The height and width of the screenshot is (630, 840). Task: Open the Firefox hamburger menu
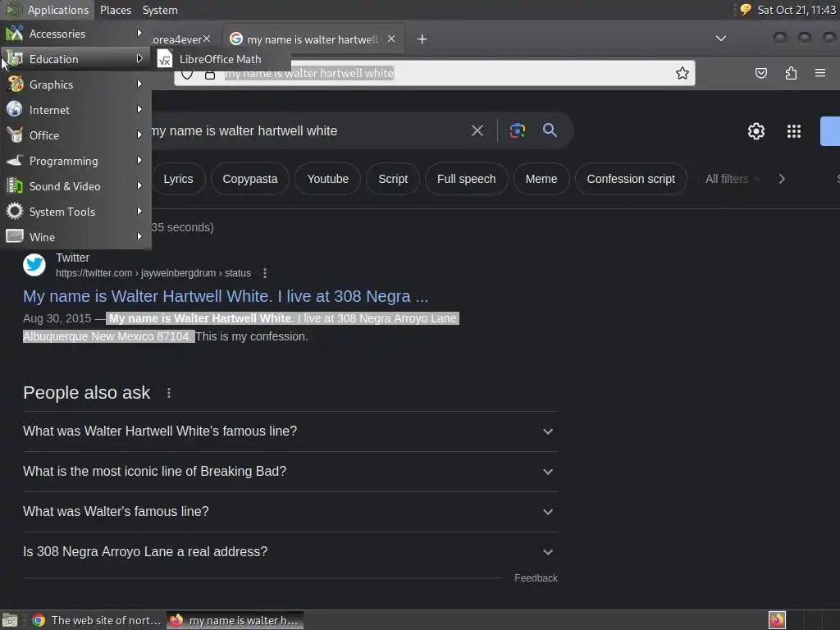819,73
